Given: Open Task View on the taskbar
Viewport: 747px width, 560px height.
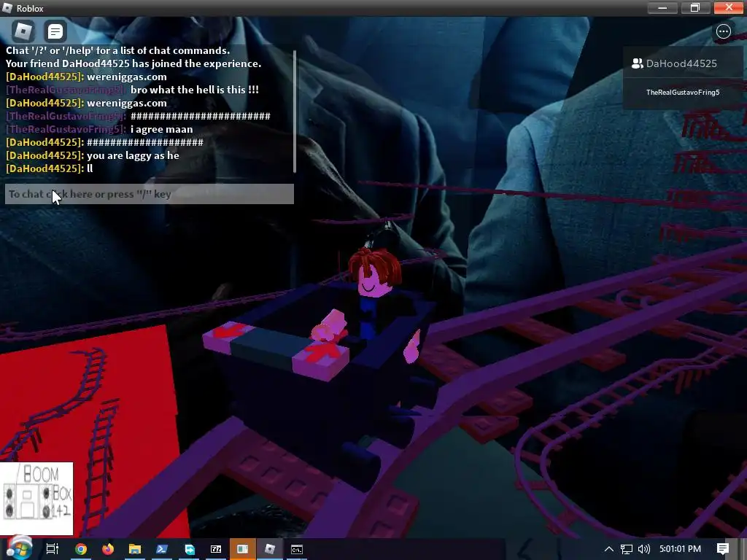Looking at the screenshot, I should (x=52, y=549).
